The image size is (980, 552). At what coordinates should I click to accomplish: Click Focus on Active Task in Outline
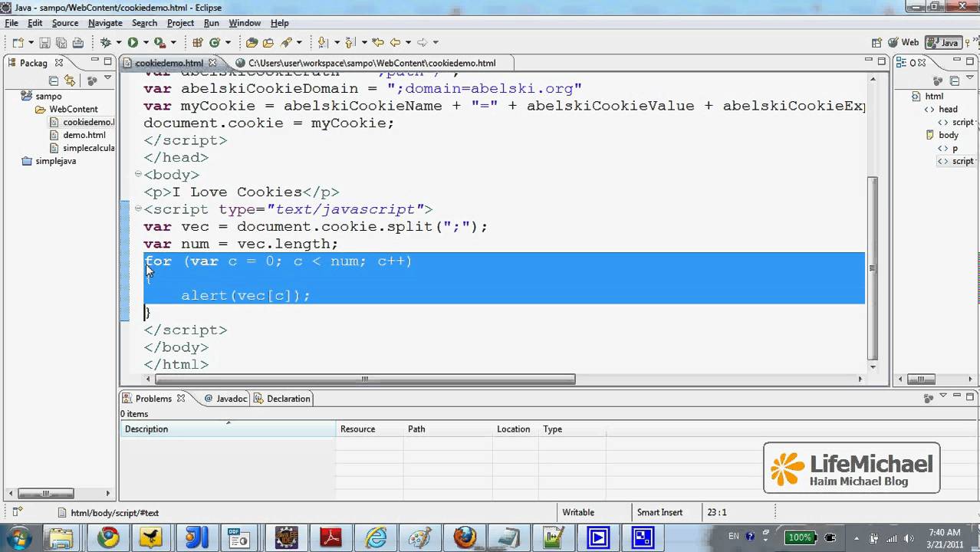point(936,80)
